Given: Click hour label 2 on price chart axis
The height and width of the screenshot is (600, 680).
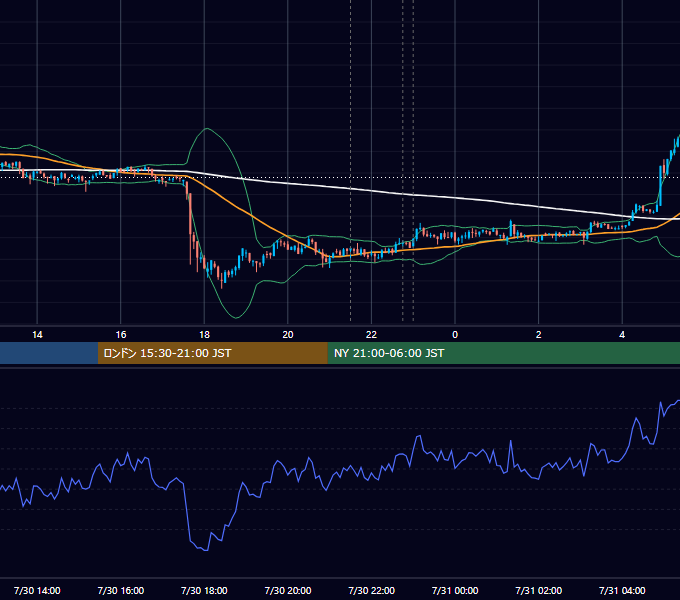Looking at the screenshot, I should pos(539,335).
